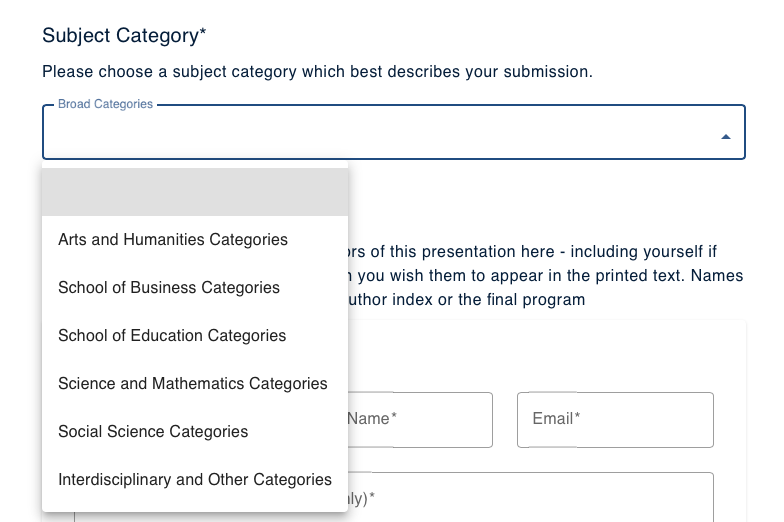Click the Subject Category heading
Screen dimensions: 784x522
click(124, 36)
